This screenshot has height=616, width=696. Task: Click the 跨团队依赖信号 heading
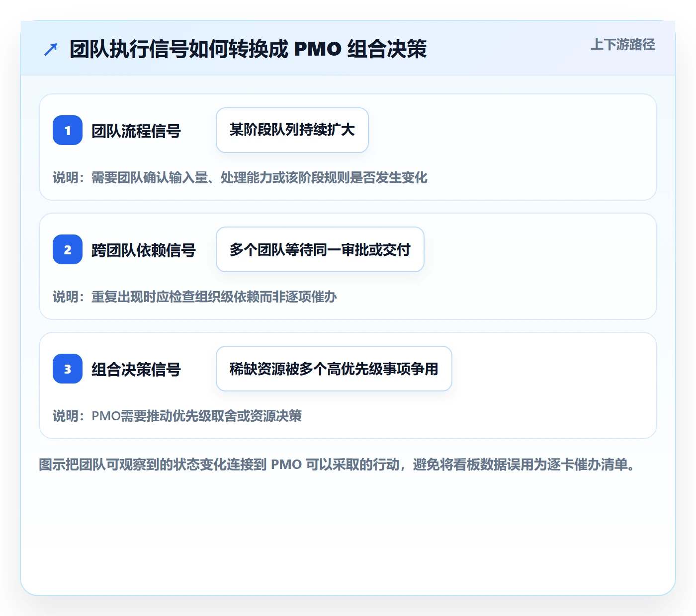coord(144,250)
